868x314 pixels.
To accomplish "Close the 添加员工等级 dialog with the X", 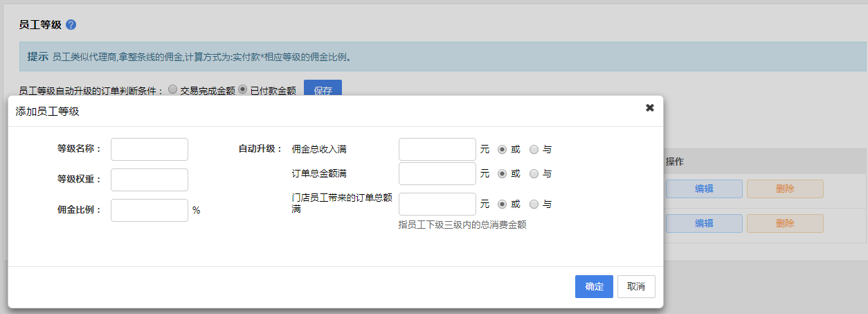I will [x=649, y=107].
